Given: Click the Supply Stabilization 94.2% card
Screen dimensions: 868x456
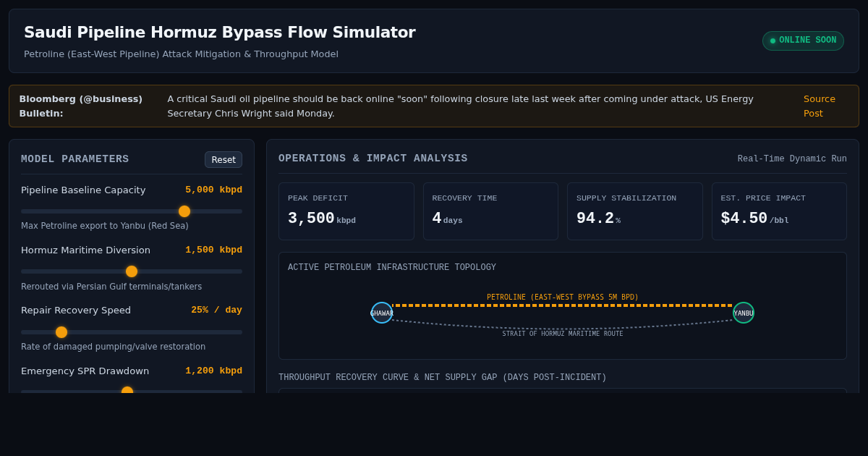Looking at the screenshot, I should pos(635,211).
